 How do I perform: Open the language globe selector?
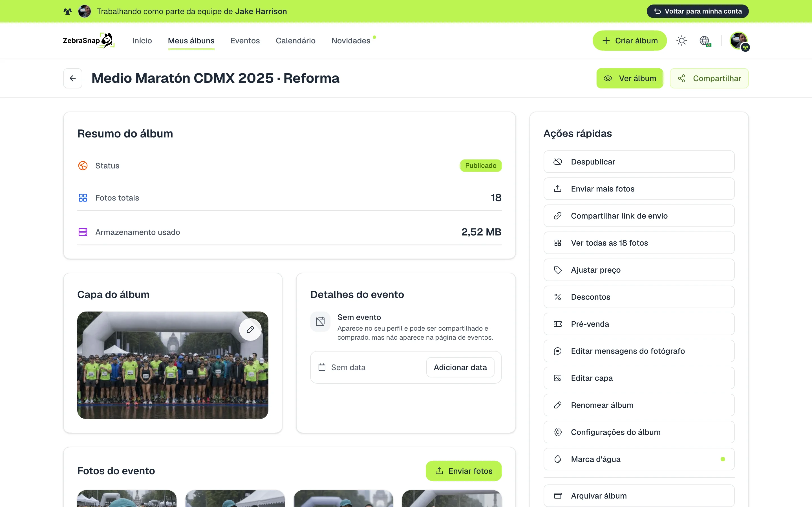(x=705, y=41)
